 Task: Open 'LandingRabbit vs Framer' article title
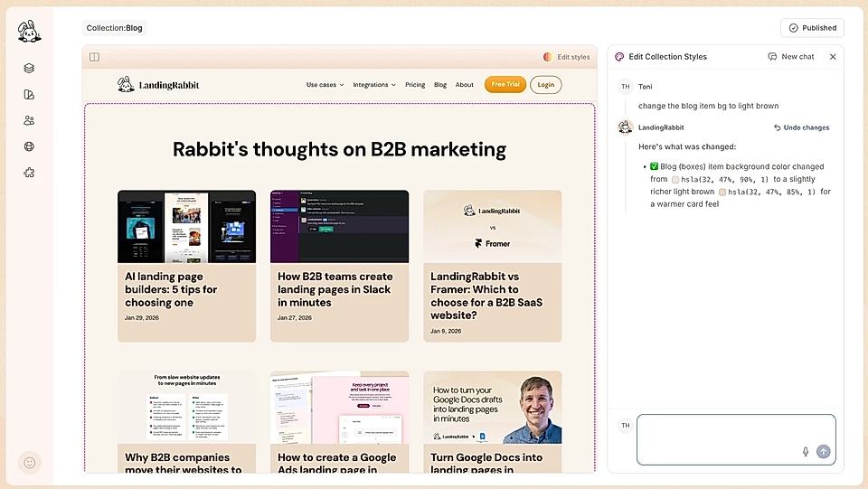[486, 296]
